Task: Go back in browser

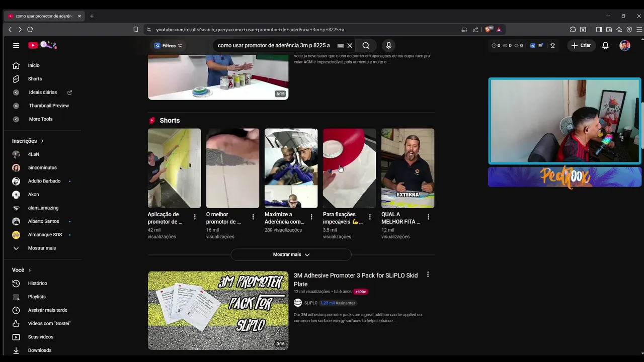Action: pos(10,30)
